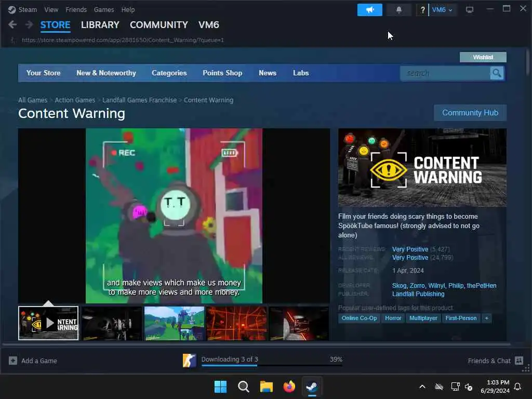Open the notifications bell
Image resolution: width=532 pixels, height=399 pixels.
pos(399,10)
